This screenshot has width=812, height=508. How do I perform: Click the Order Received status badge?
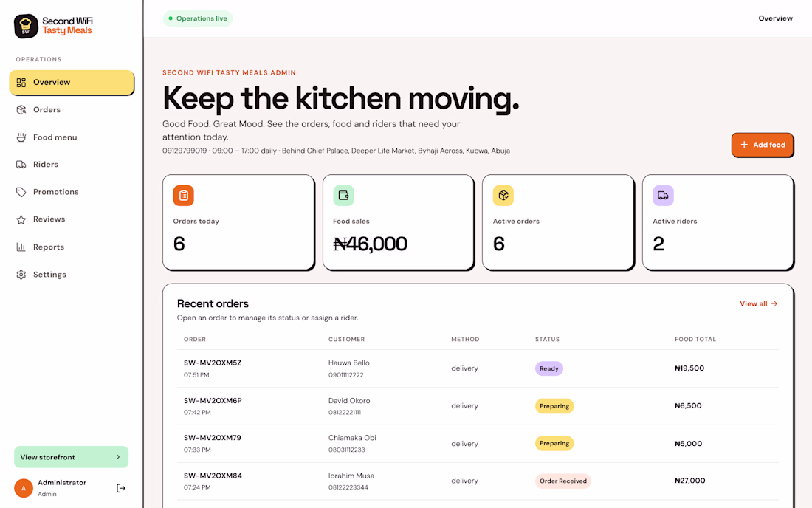coord(563,481)
